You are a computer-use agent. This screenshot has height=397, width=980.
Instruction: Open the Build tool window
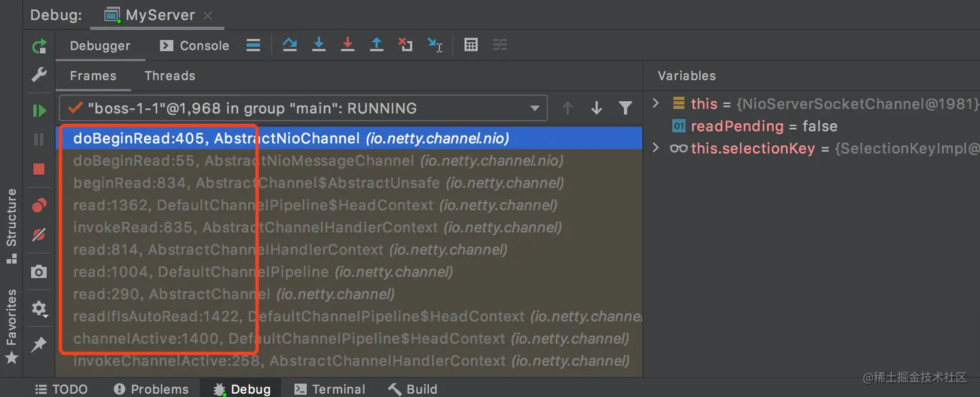pyautogui.click(x=413, y=389)
